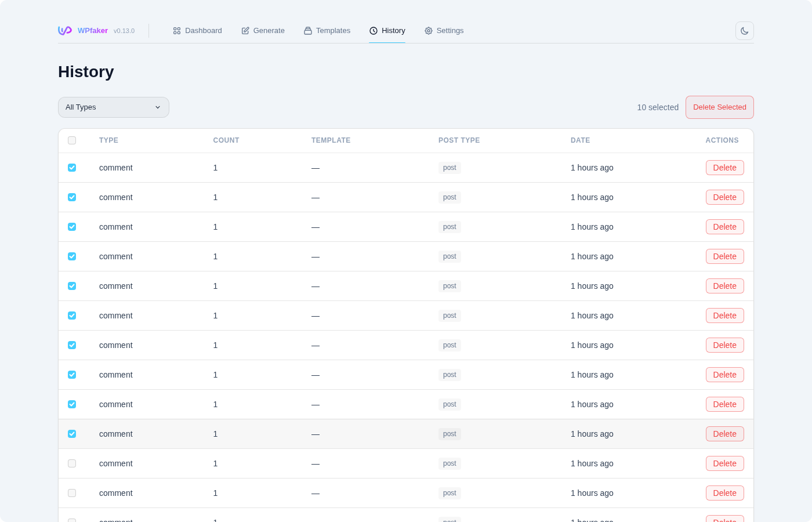Toggle dark mode with the moon icon
The image size is (812, 522).
[x=744, y=30]
